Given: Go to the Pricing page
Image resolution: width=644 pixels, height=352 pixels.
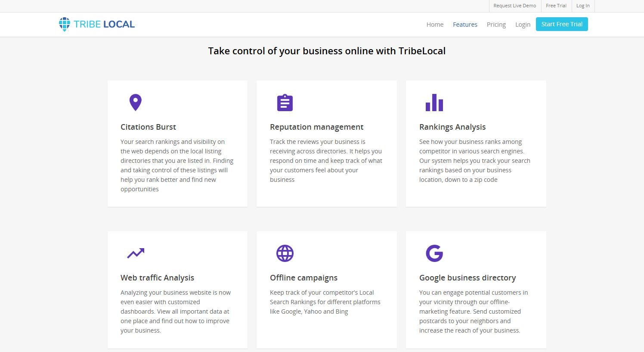Looking at the screenshot, I should (496, 25).
